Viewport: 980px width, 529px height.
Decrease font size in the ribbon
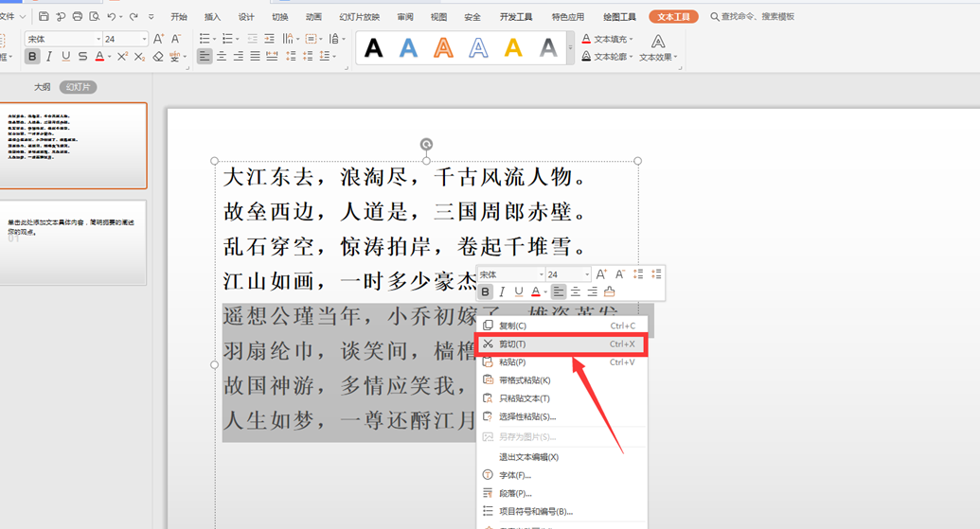tap(176, 39)
